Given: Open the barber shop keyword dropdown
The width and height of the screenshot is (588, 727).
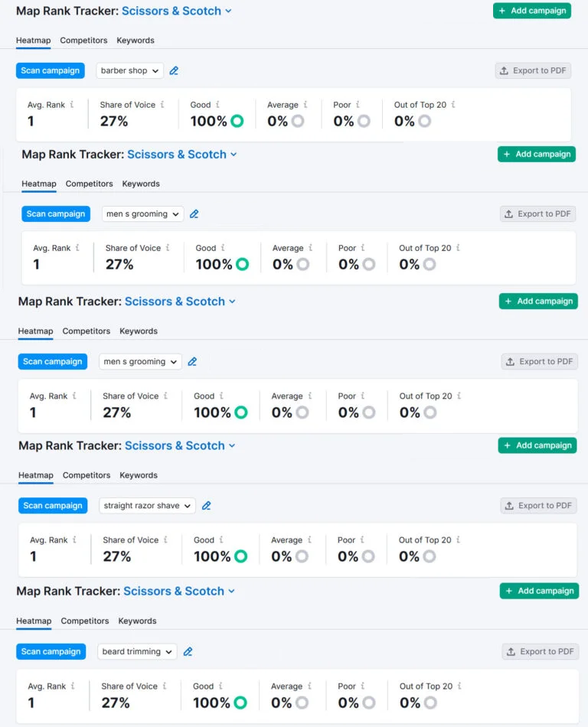Looking at the screenshot, I should coord(130,70).
